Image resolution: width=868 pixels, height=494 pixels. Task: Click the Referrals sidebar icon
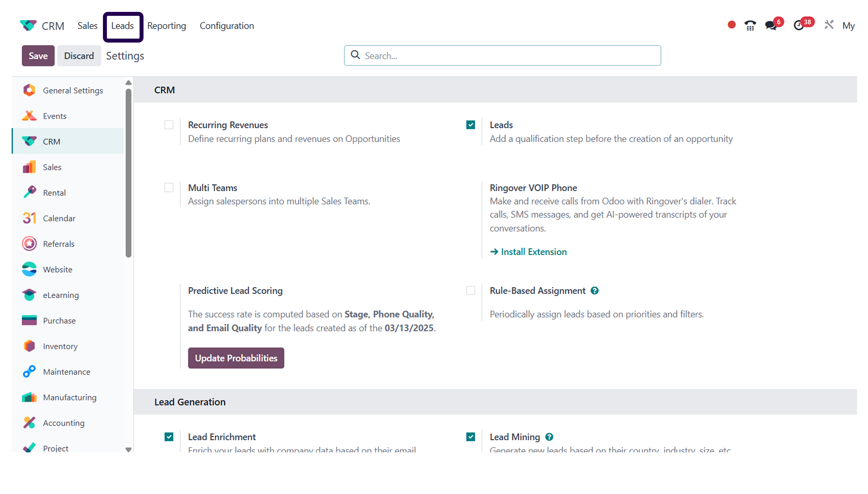click(29, 244)
